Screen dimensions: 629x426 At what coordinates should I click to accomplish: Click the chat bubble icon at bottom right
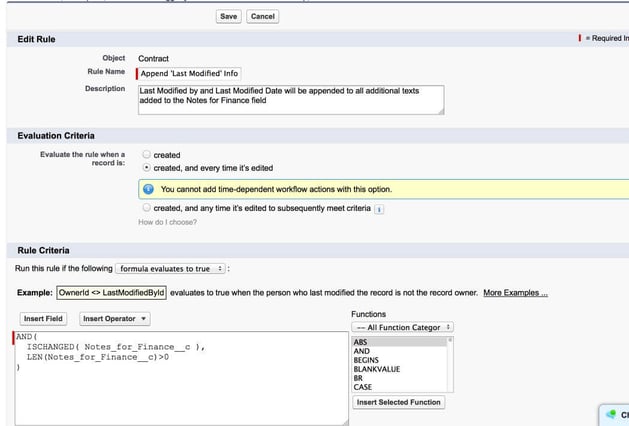tap(610, 414)
